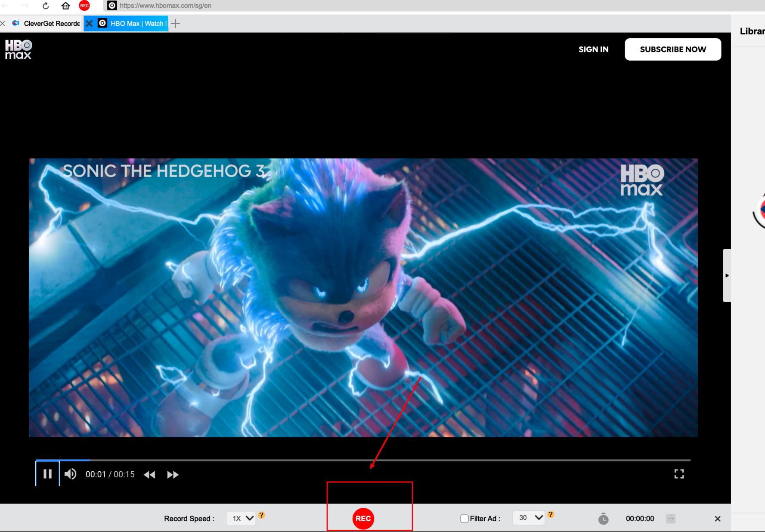Open the SIGN IN link

[x=593, y=49]
